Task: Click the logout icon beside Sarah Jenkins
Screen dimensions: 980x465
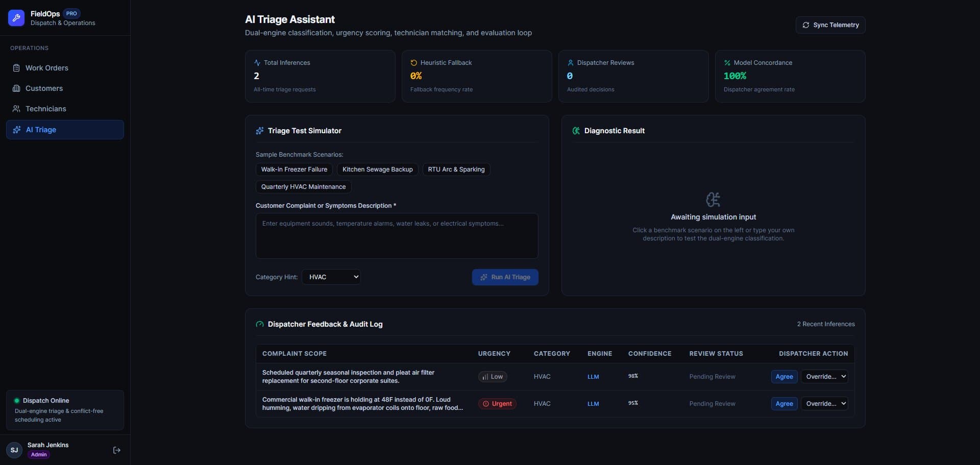Action: [117, 450]
